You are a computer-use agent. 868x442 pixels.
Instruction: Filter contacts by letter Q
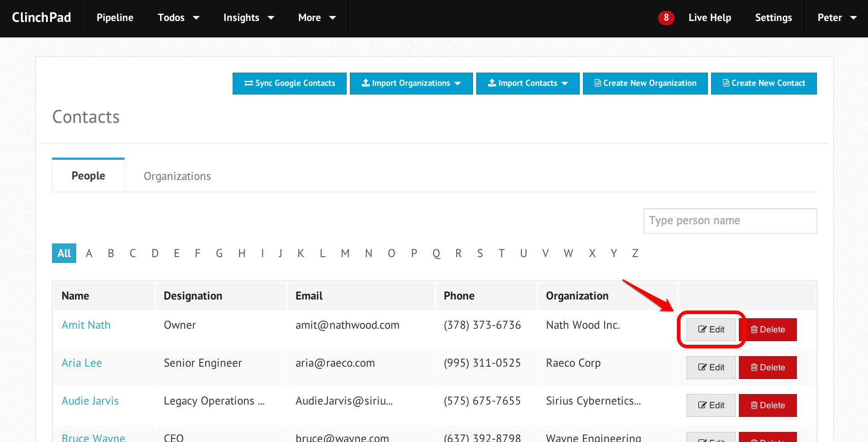pyautogui.click(x=437, y=253)
